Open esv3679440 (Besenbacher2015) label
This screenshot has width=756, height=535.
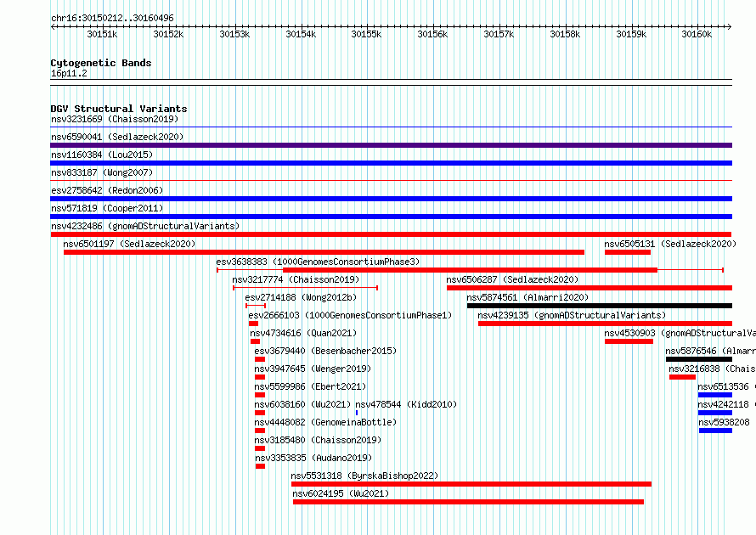coord(325,351)
